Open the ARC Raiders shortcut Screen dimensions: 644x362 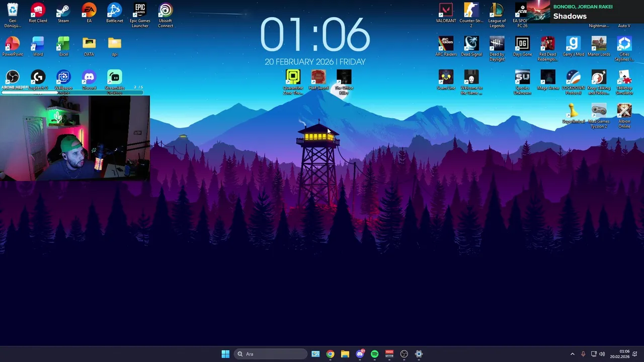coord(446,46)
